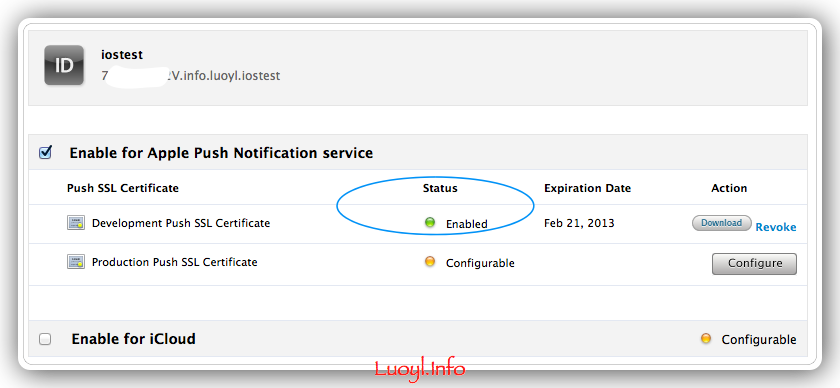Click the green Enabled status indicator
This screenshot has height=388, width=840.
pos(430,222)
